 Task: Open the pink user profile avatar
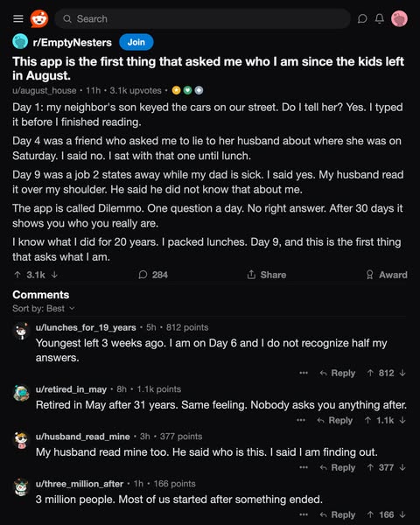point(399,18)
